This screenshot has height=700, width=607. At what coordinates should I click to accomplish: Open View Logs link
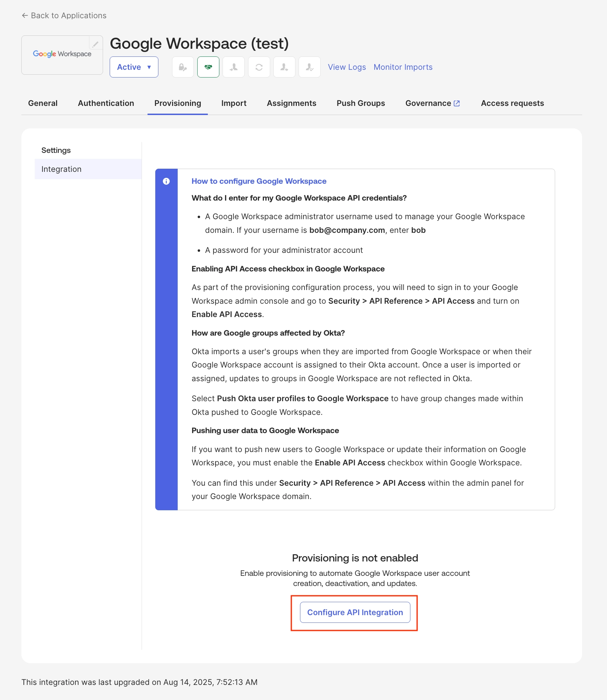(347, 67)
